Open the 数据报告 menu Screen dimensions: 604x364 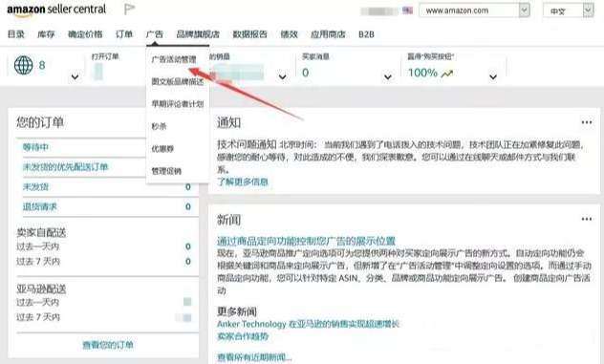click(x=249, y=34)
